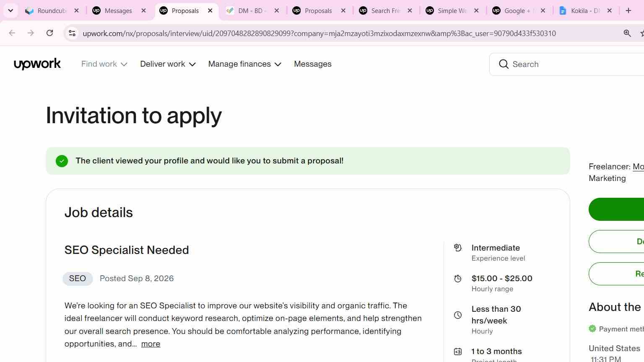
Task: Expand the Manage finances menu
Action: click(244, 64)
